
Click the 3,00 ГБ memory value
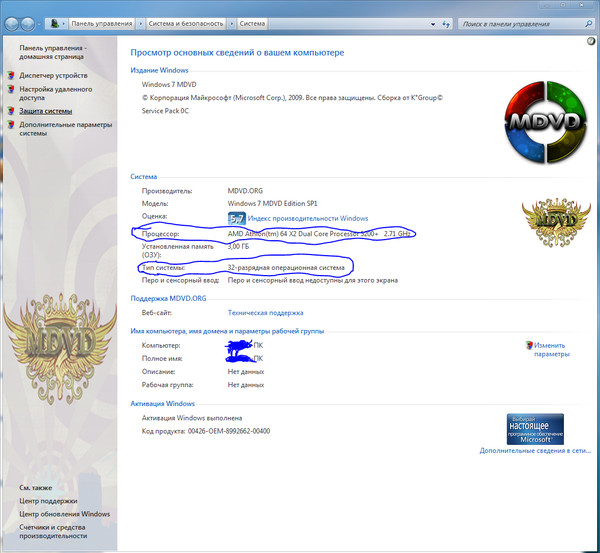point(238,246)
